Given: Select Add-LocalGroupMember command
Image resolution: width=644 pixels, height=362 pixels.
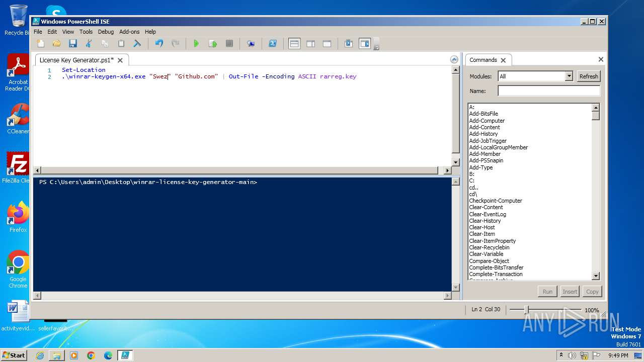Looking at the screenshot, I should coord(499,147).
